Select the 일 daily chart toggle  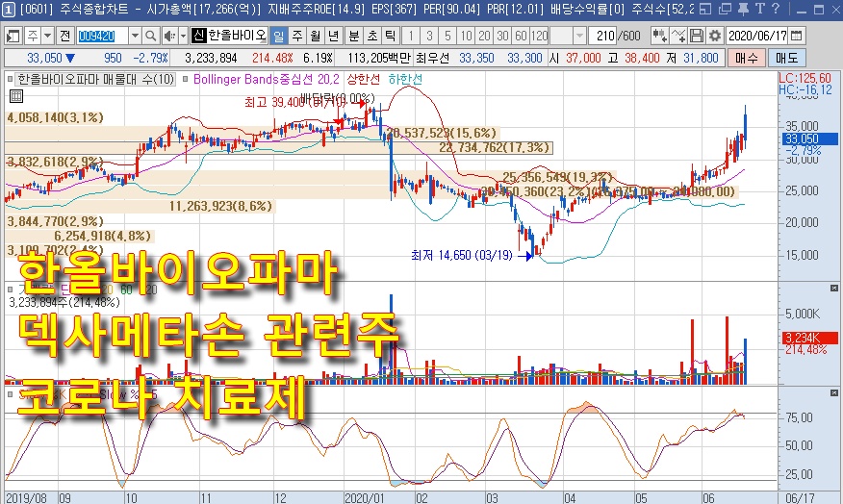click(x=278, y=36)
